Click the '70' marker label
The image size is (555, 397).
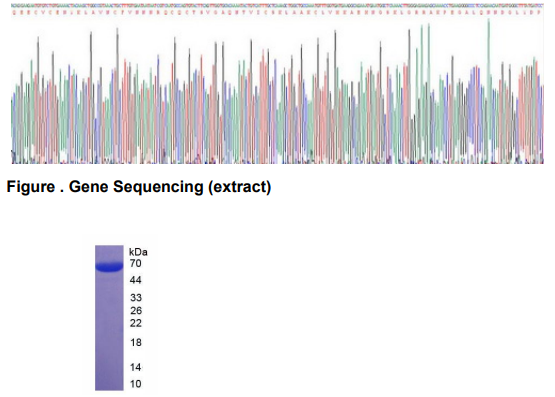[x=136, y=263]
